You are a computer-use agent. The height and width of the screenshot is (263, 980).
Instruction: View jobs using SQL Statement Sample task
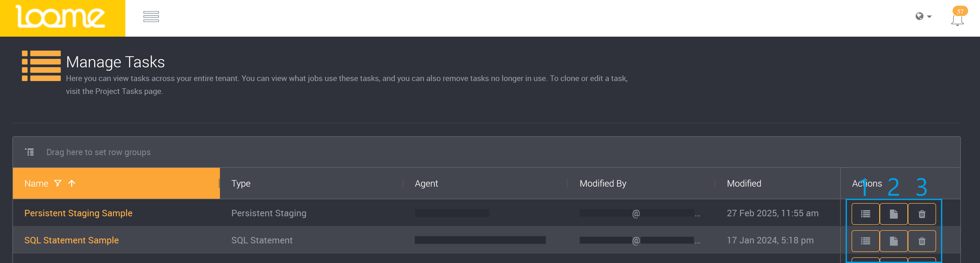click(865, 241)
